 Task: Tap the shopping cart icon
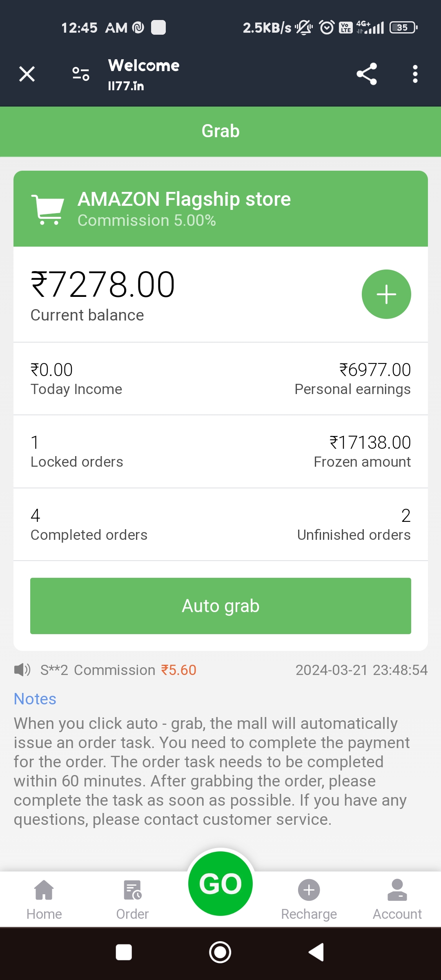pyautogui.click(x=48, y=209)
